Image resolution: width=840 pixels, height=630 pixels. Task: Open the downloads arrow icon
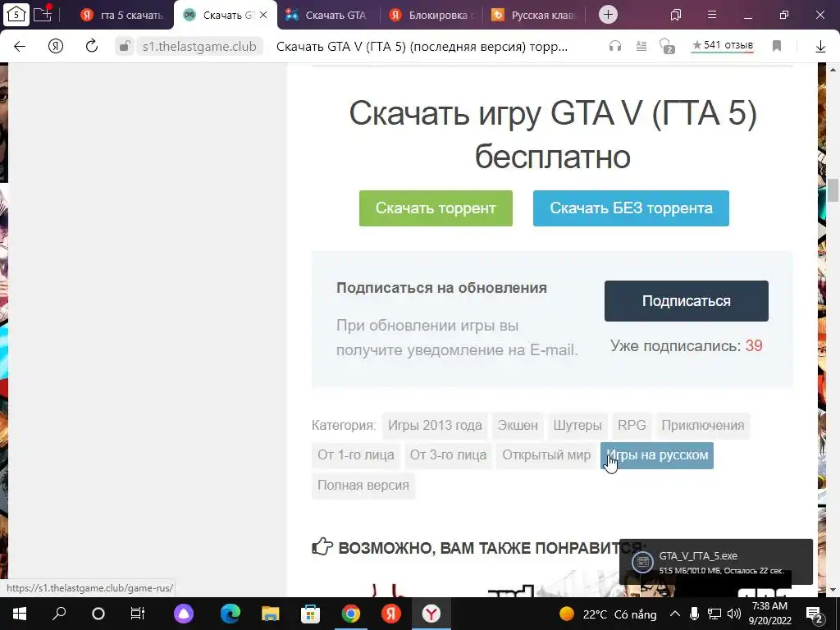coord(820,47)
